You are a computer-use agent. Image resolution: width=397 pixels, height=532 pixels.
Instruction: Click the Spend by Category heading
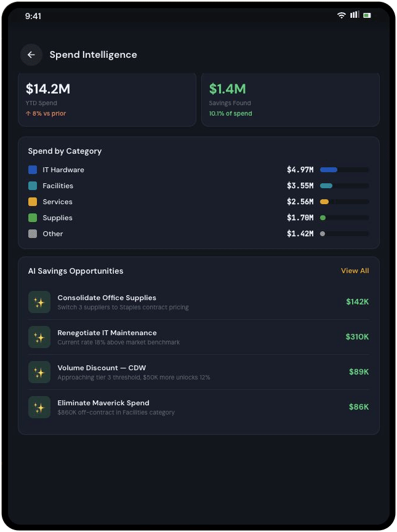(65, 151)
